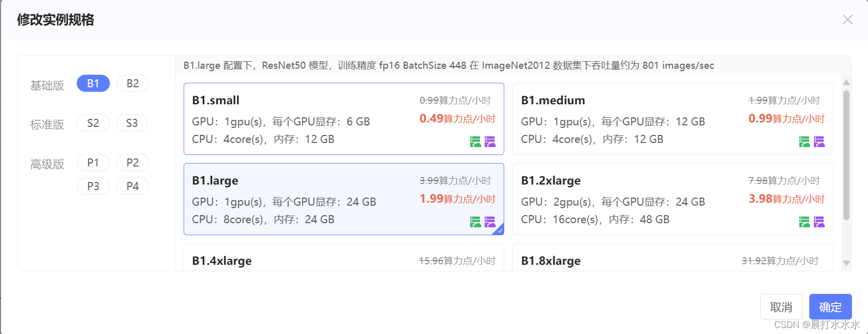Viewport: 868px width, 334px height.
Task: Select the P4 premium edition option
Action: (x=132, y=186)
